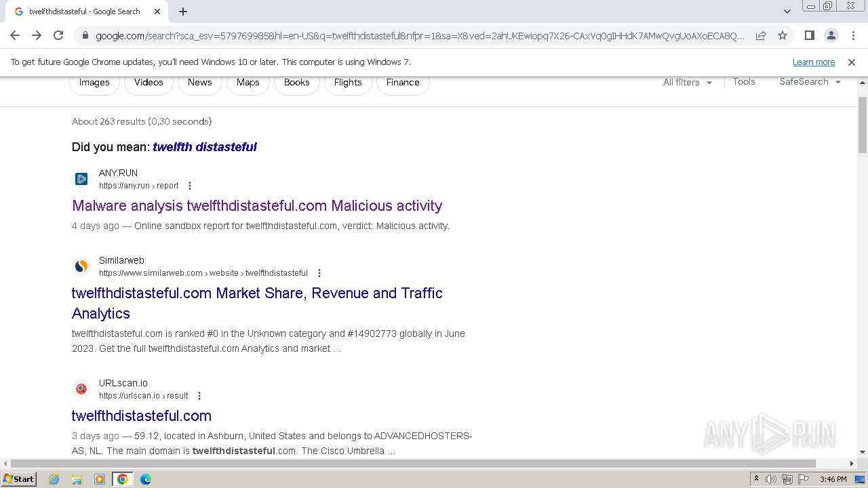Screen dimensions: 868x488
Task: Launch Microsoft Edge from taskbar
Action: [146, 479]
